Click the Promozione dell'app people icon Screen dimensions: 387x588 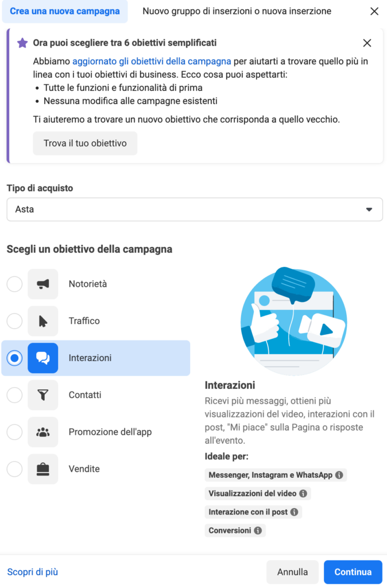[x=43, y=432]
